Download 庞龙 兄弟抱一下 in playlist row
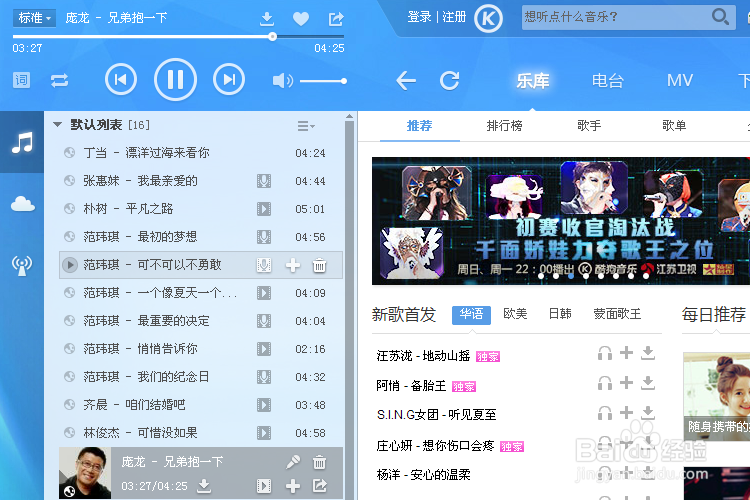Screen dimensions: 750x500 click(x=204, y=486)
